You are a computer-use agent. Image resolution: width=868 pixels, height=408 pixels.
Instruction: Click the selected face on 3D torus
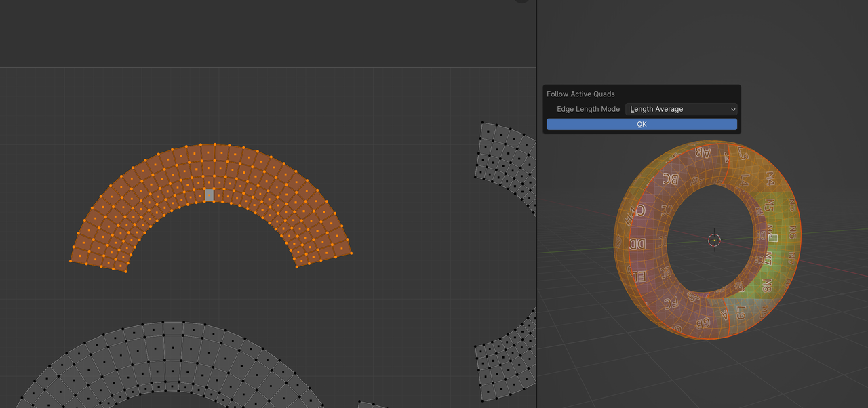[x=773, y=238]
